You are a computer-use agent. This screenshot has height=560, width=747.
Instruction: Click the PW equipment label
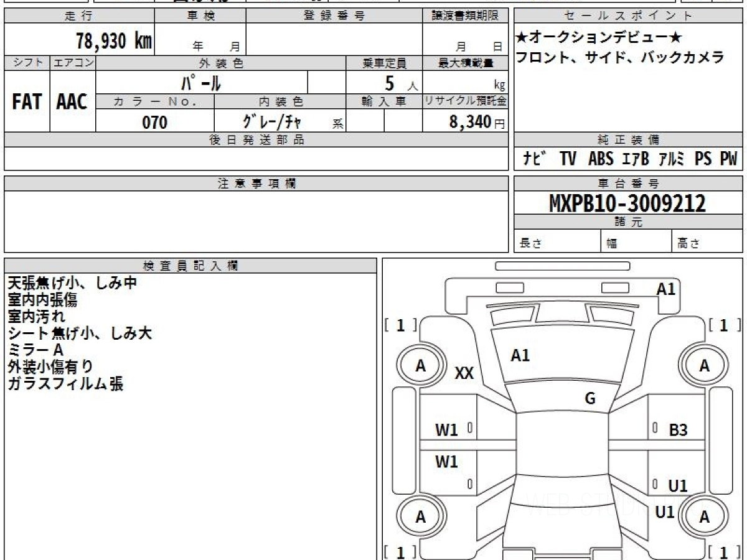point(728,159)
